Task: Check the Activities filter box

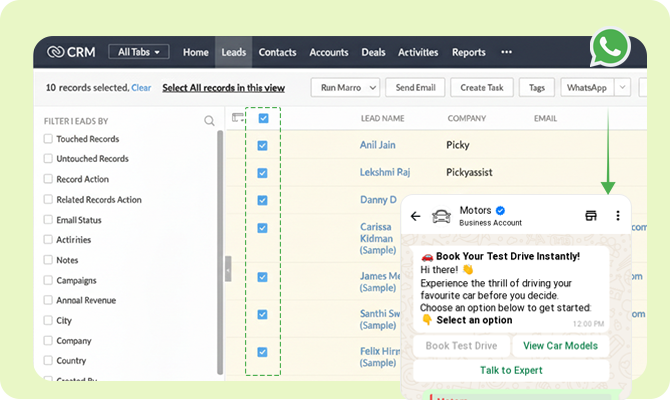Action: 48,239
